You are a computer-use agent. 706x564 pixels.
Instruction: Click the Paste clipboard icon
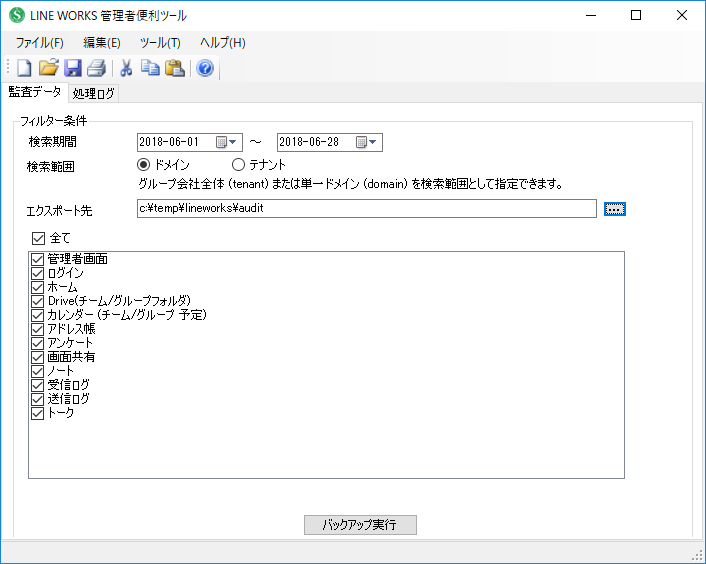click(175, 68)
